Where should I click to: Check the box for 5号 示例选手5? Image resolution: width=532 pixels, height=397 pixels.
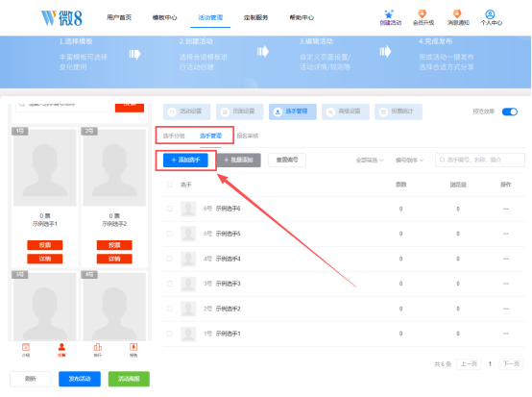pyautogui.click(x=170, y=234)
